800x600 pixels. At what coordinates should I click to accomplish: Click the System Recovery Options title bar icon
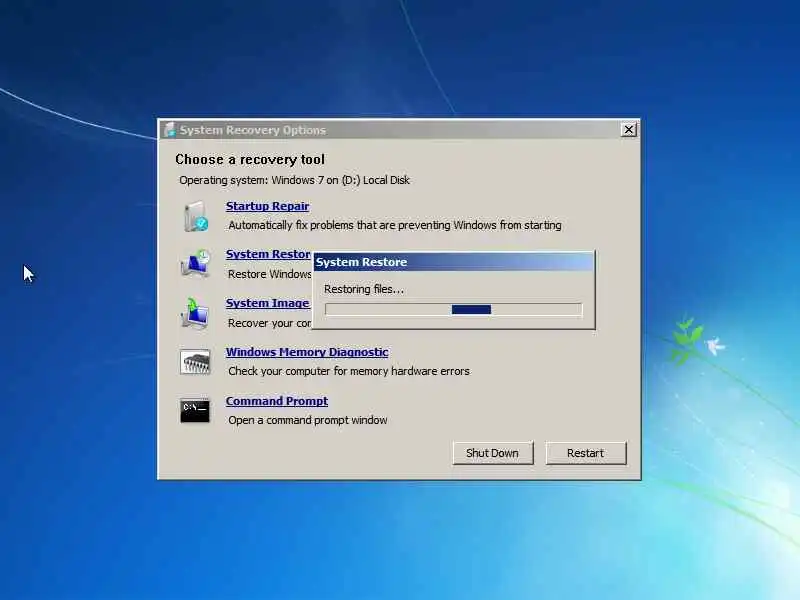(170, 130)
